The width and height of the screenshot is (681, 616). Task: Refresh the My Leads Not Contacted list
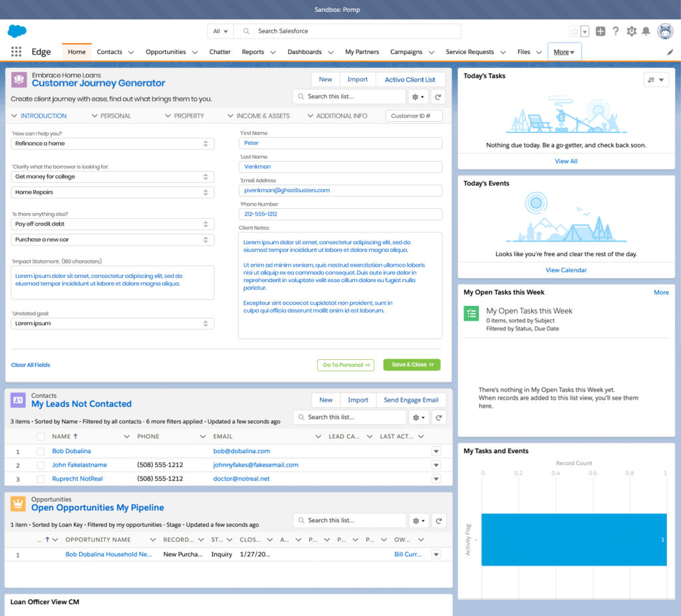tap(438, 417)
